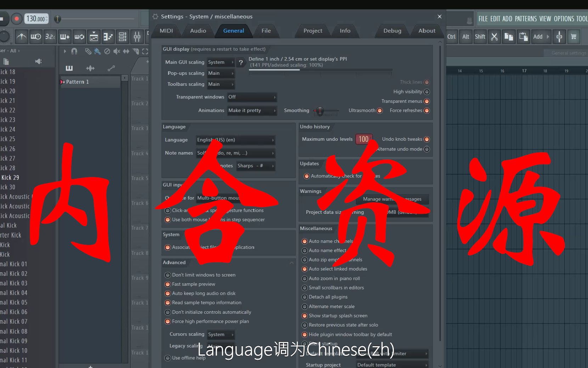Enable Force high performance power plan
The height and width of the screenshot is (368, 588).
pyautogui.click(x=168, y=322)
